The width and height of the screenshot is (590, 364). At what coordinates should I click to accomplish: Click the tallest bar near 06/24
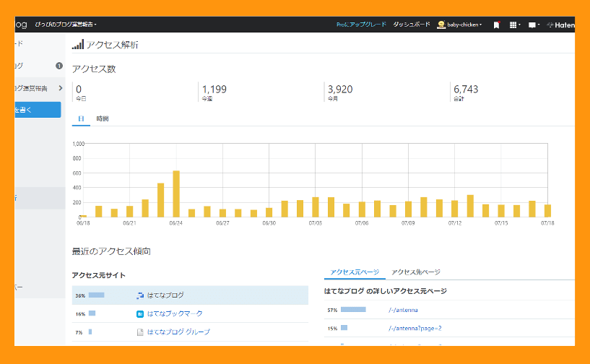176,194
